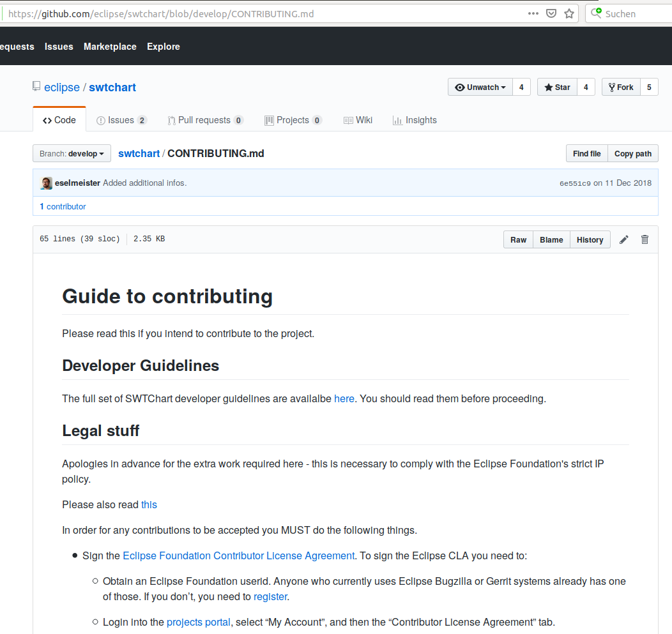Click the Raw button
Image resolution: width=672 pixels, height=634 pixels.
(518, 239)
